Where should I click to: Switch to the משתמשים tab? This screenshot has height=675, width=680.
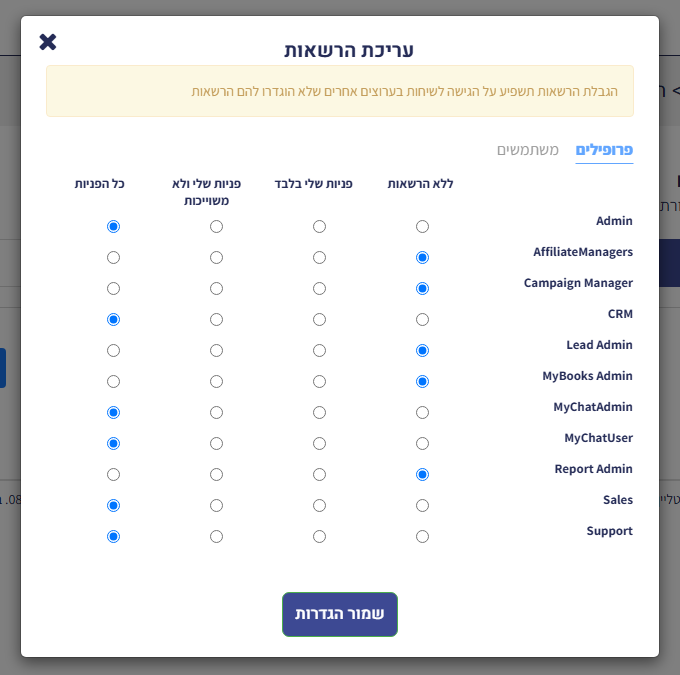coord(527,150)
